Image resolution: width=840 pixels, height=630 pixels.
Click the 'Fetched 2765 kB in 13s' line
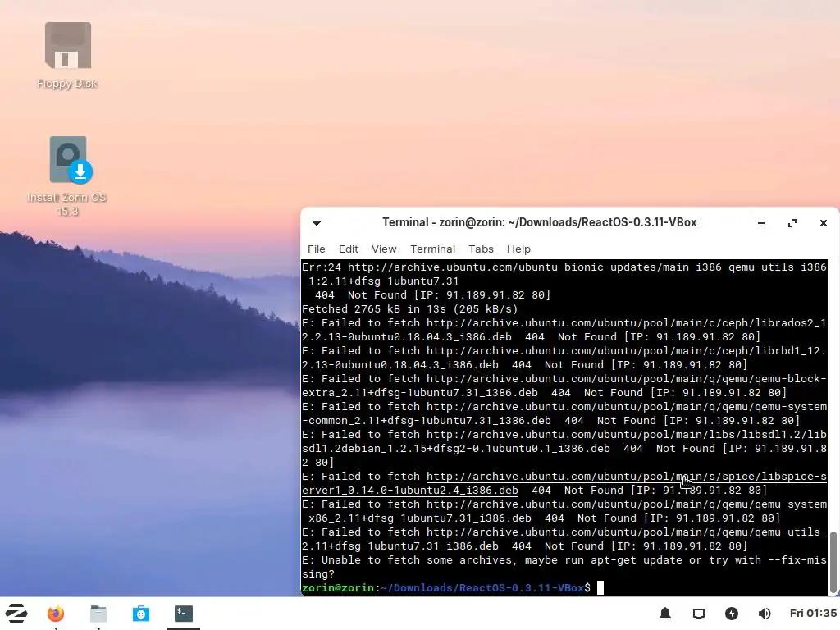tap(410, 309)
